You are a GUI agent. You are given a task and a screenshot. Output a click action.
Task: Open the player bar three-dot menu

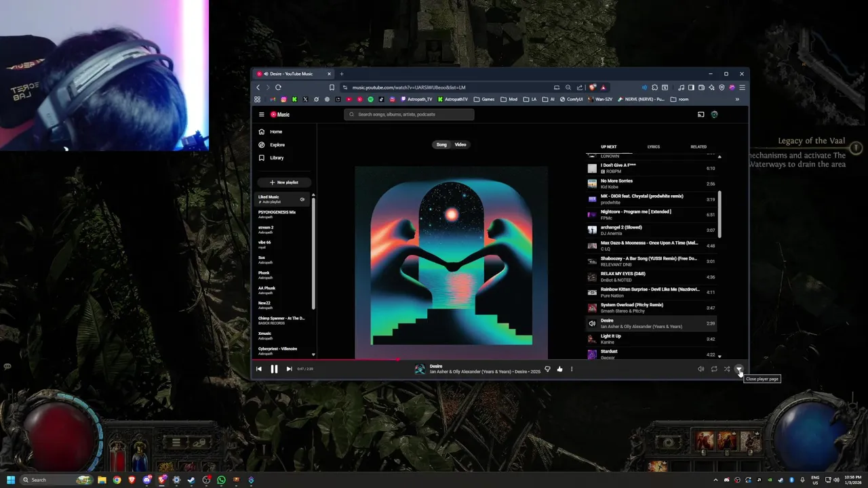click(x=572, y=369)
